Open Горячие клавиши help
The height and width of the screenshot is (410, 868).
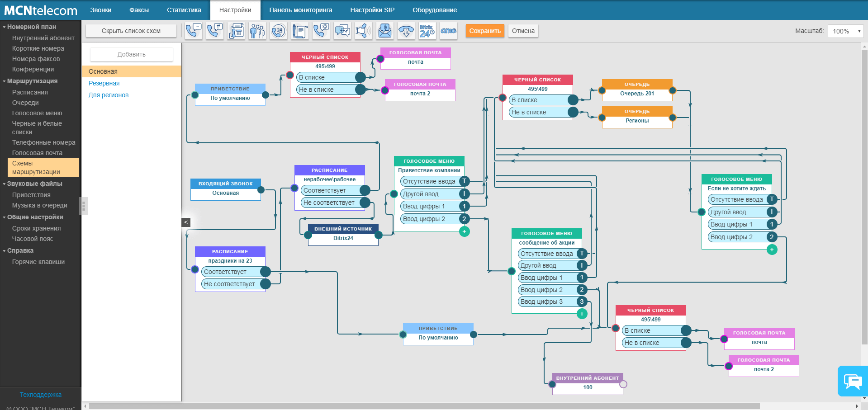[x=38, y=262]
